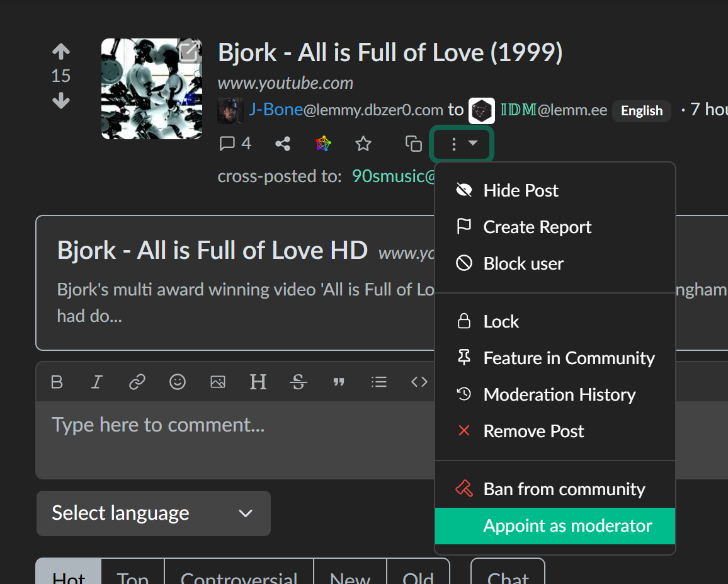Screen dimensions: 728x584
Task: Go to the IDM@lemm.ee community
Action: click(554, 110)
